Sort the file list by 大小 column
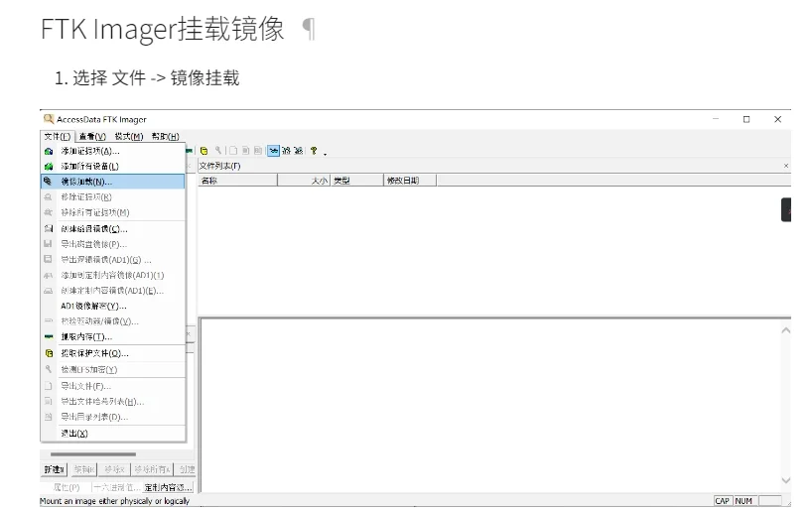 (304, 181)
